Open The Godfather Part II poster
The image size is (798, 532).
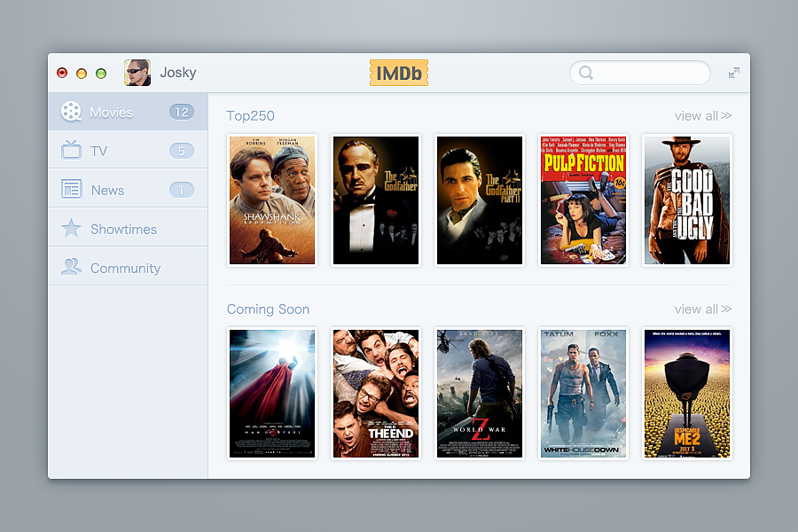click(x=480, y=200)
